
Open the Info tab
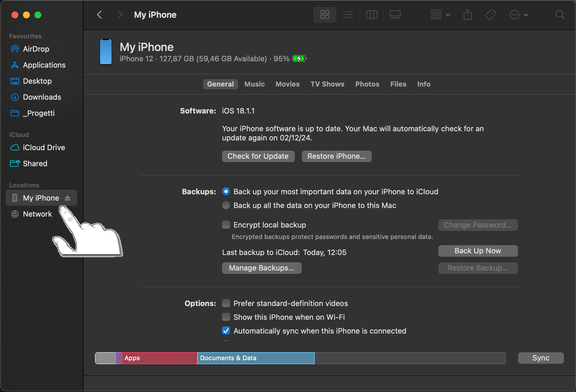[424, 84]
